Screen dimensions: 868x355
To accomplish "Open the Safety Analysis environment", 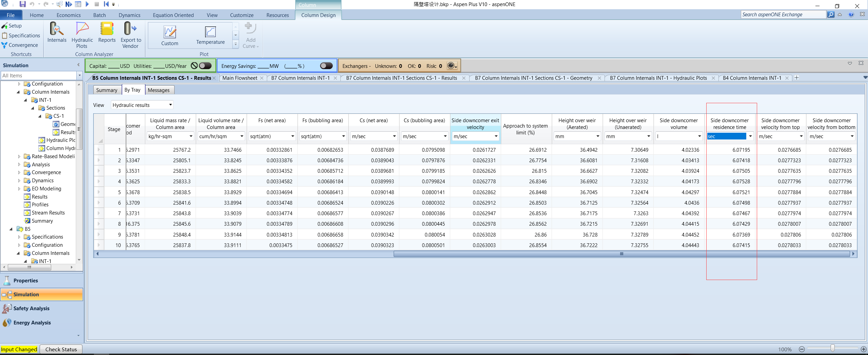I will pyautogui.click(x=42, y=309).
